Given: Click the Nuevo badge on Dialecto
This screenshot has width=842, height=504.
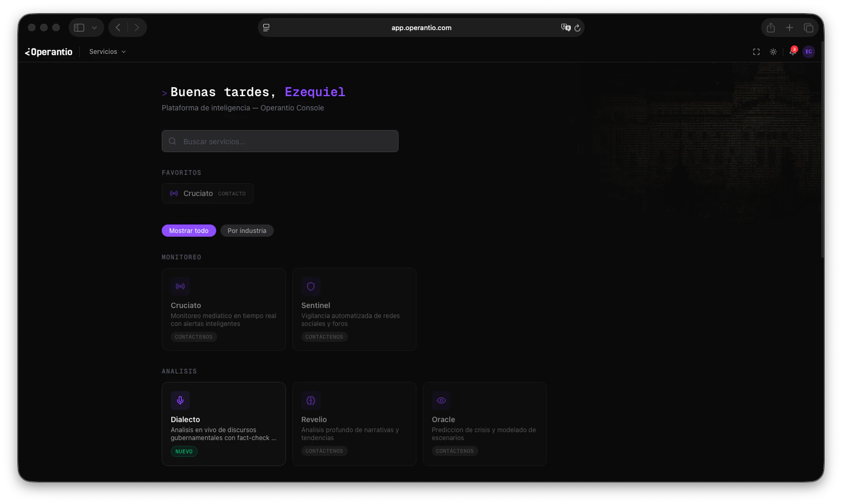Looking at the screenshot, I should 184,452.
